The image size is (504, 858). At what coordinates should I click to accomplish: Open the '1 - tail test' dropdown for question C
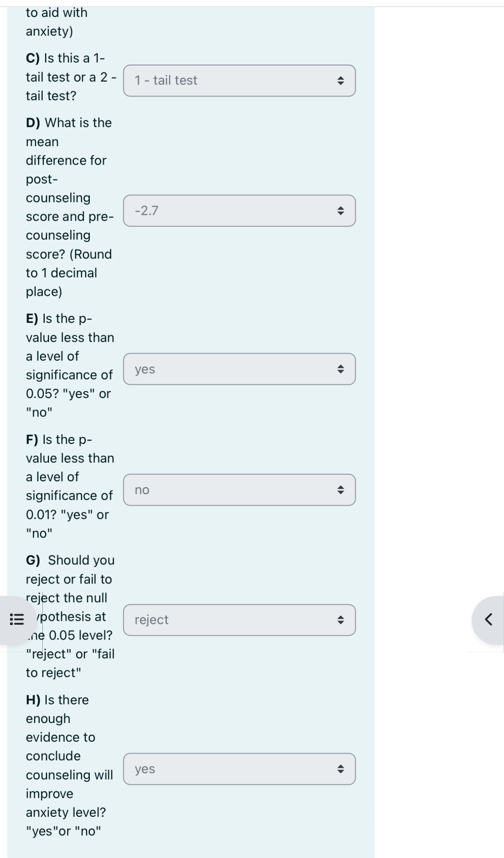[239, 80]
